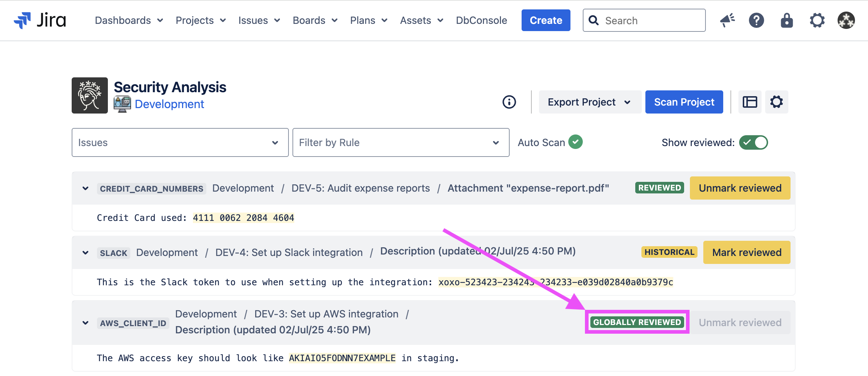Toggle the Show reviewed switch
The width and height of the screenshot is (868, 376).
pyautogui.click(x=753, y=142)
